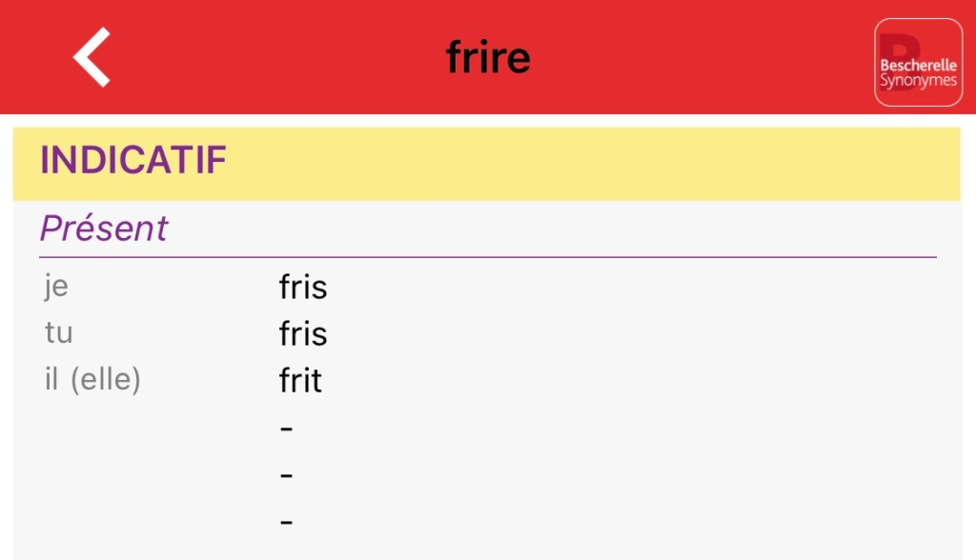Tap the last dash in conjugation list

(287, 522)
